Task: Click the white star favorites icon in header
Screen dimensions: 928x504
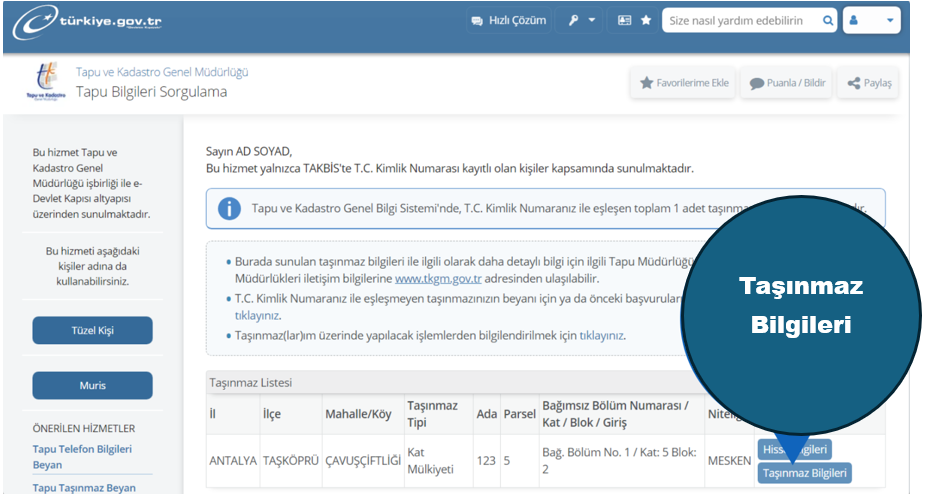Action: (646, 20)
